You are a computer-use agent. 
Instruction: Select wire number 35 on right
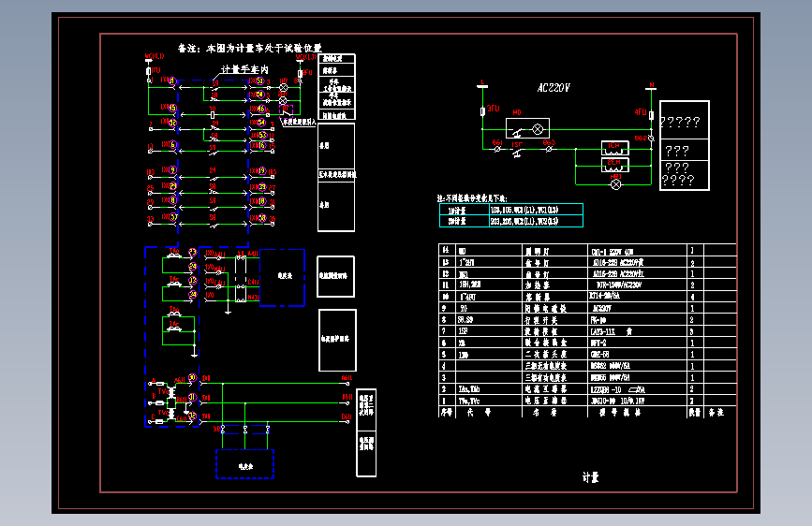click(272, 219)
